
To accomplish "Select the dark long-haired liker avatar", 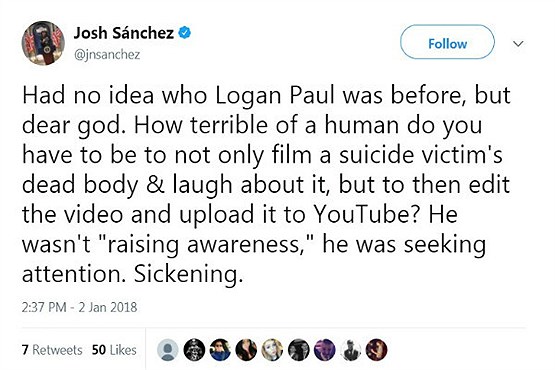I will (246, 350).
